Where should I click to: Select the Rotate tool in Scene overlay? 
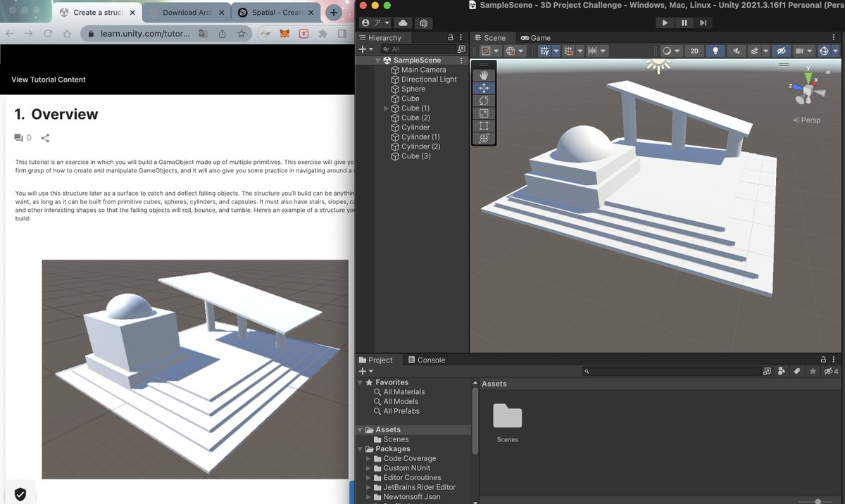pyautogui.click(x=483, y=101)
